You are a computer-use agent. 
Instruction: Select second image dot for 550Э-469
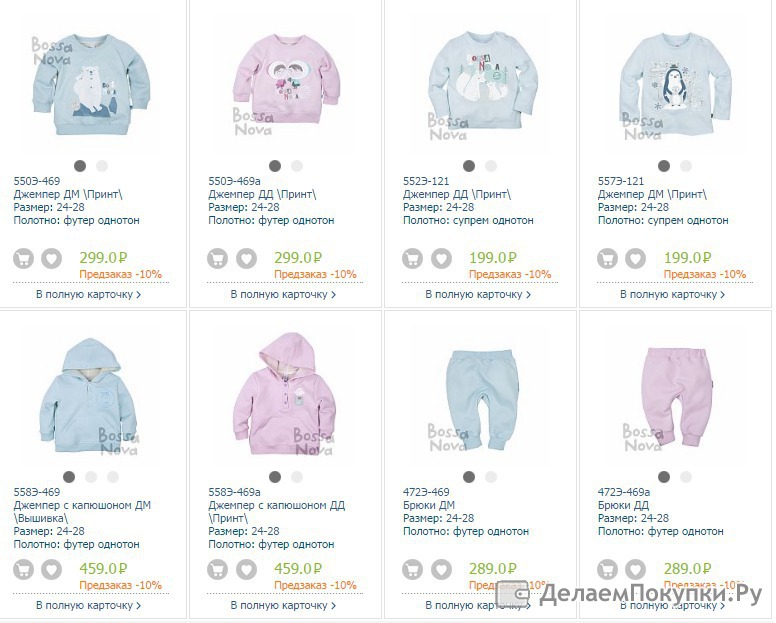tap(102, 166)
